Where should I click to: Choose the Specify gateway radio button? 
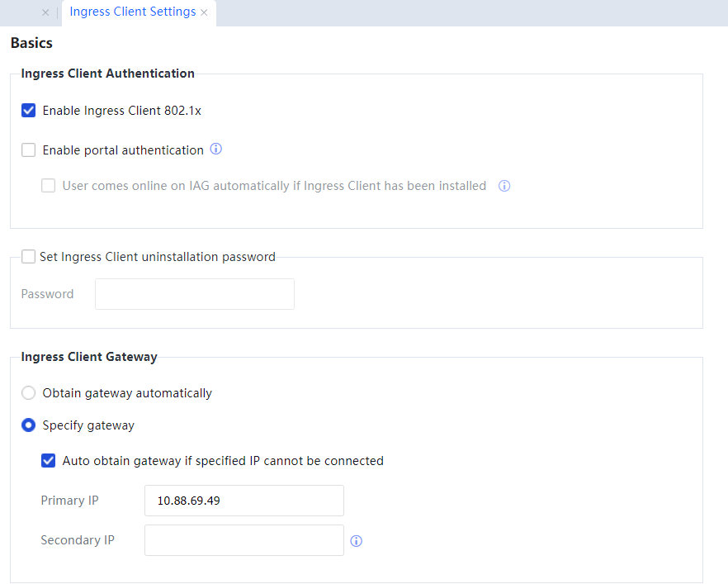(29, 425)
